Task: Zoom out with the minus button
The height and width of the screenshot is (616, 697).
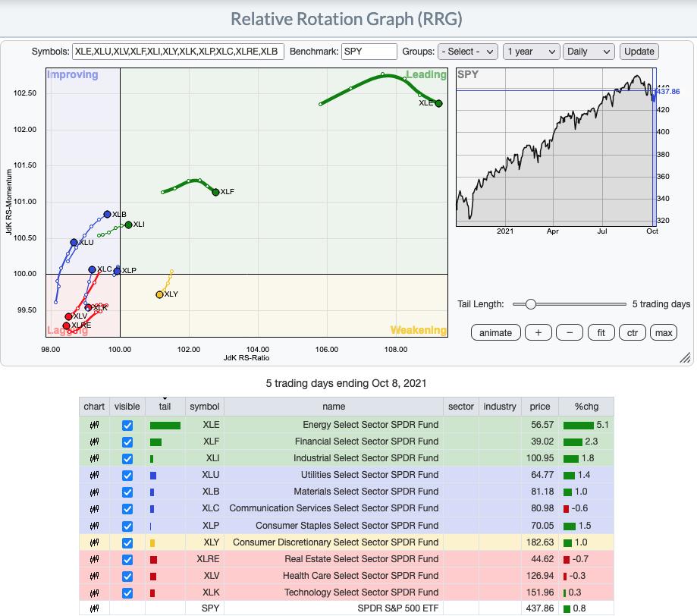Action: [x=570, y=333]
